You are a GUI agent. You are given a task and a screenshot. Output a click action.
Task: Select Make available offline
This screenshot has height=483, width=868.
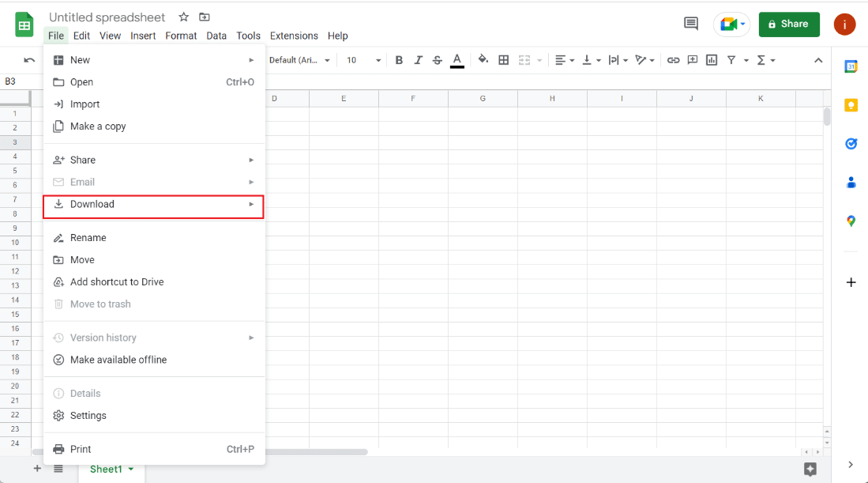pyautogui.click(x=154, y=360)
